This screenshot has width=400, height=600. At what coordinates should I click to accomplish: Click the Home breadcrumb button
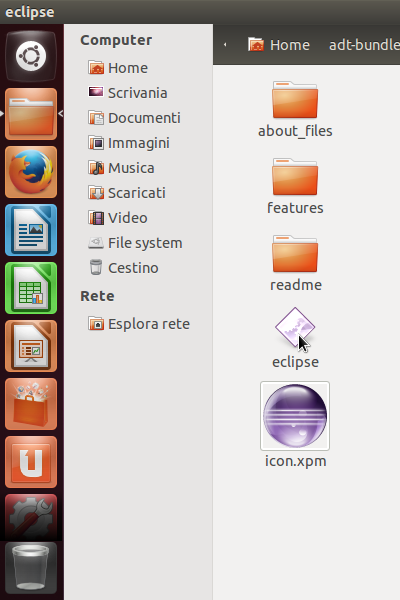279,45
